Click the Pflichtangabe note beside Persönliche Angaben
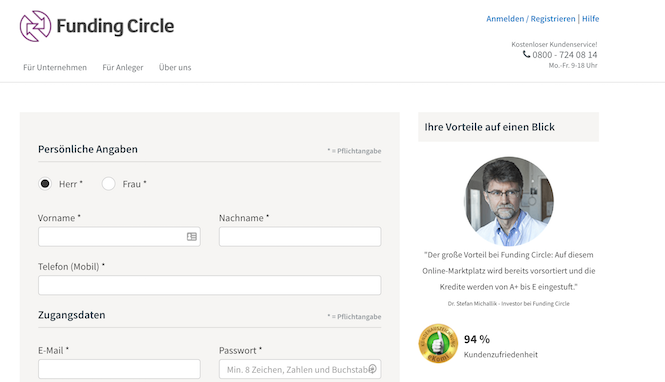Image resolution: width=665 pixels, height=382 pixels. pos(354,151)
